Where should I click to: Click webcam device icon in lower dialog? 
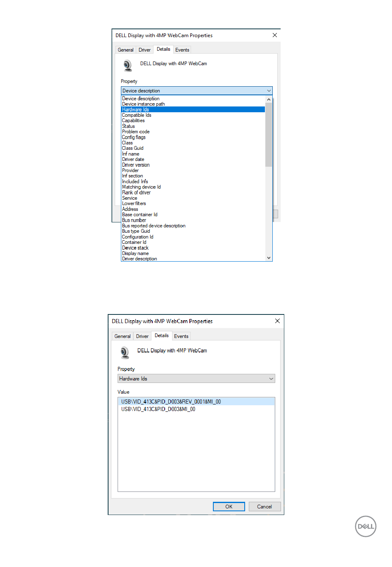[125, 352]
